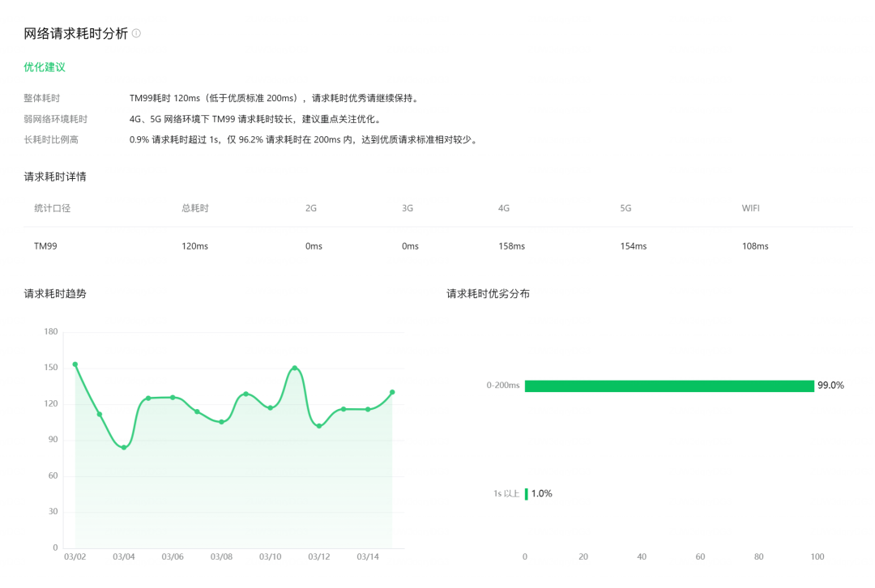Click the 120ms value under 总耗时
This screenshot has width=875, height=588.
click(194, 246)
